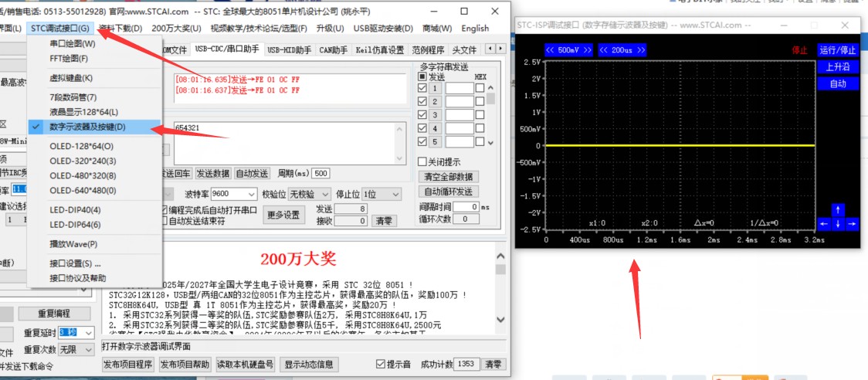The height and width of the screenshot is (380, 868).
Task: Pan waveform left with the left arrow button
Action: [x=824, y=224]
